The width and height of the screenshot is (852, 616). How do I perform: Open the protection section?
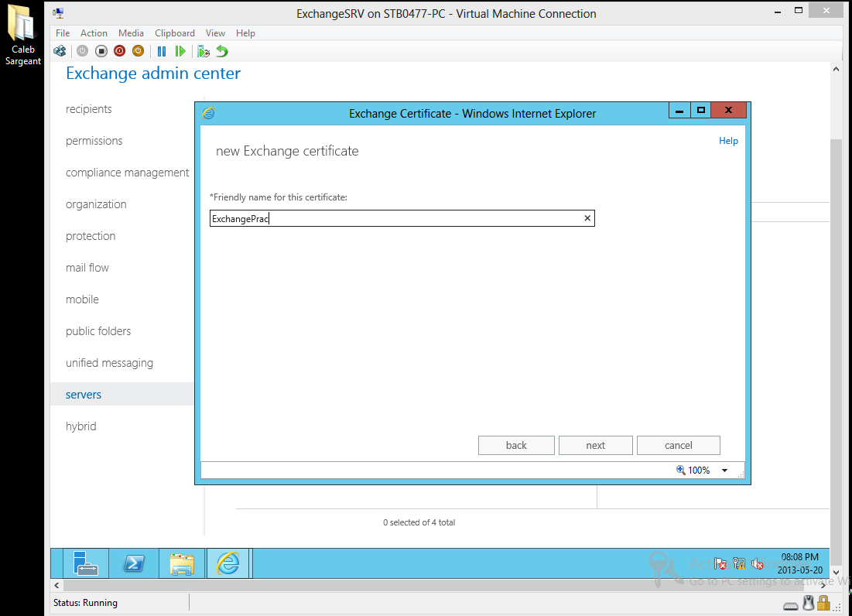click(x=91, y=236)
